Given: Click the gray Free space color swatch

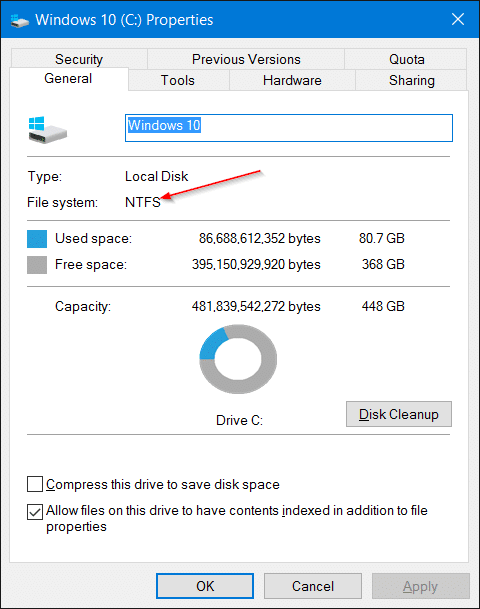Looking at the screenshot, I should pos(37,265).
